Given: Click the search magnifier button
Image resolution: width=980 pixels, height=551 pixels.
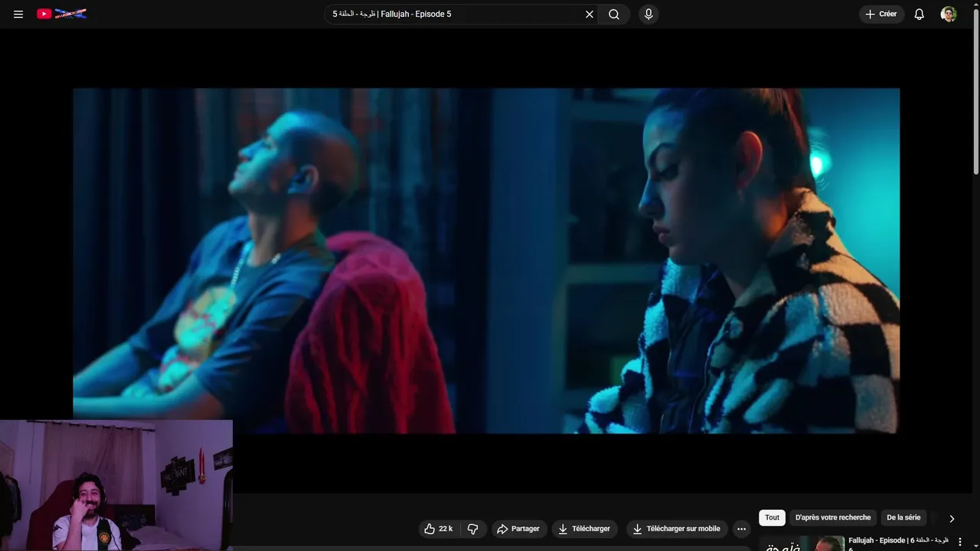Looking at the screenshot, I should click(614, 14).
